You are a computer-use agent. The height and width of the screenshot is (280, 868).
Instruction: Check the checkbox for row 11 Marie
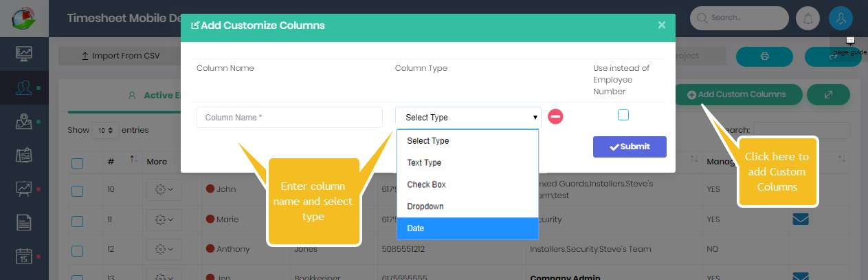tap(78, 221)
